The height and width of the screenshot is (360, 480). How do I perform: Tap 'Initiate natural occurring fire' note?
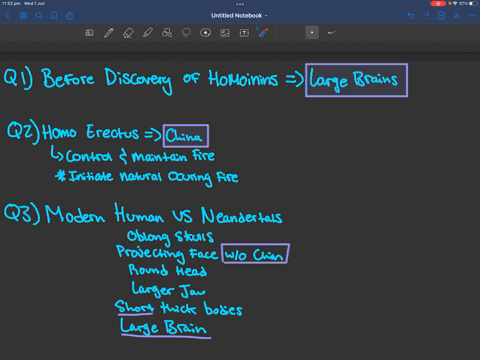tap(147, 177)
